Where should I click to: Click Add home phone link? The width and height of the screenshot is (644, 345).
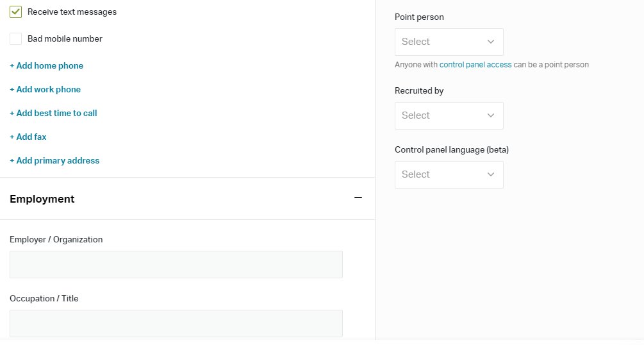[46, 66]
